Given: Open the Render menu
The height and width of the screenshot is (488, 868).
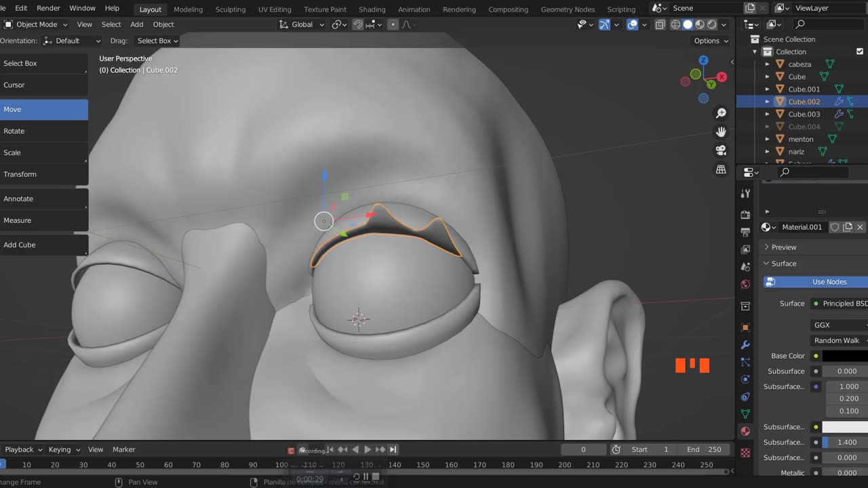Looking at the screenshot, I should pos(48,8).
